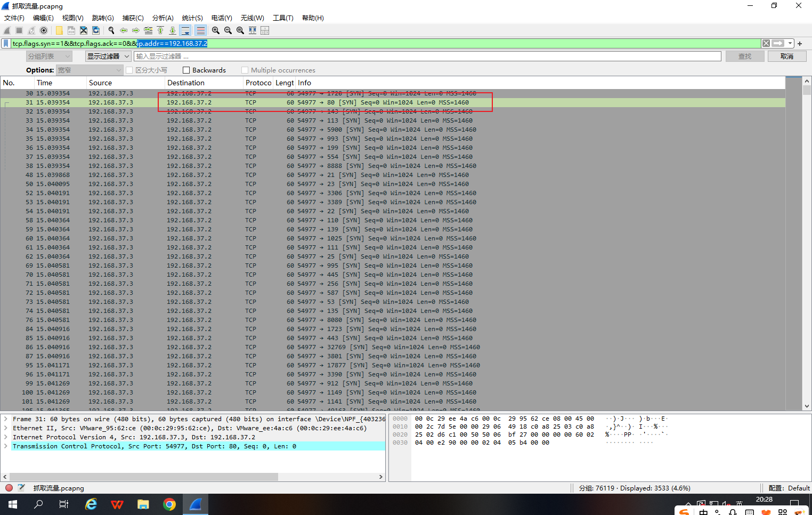The width and height of the screenshot is (812, 515).
Task: Enable the Backwards search checkbox
Action: (186, 70)
